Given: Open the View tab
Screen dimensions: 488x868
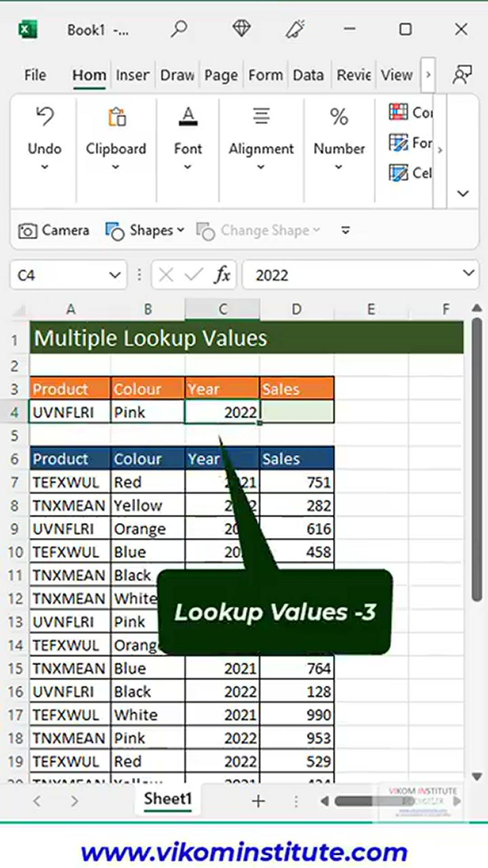Looking at the screenshot, I should [397, 75].
